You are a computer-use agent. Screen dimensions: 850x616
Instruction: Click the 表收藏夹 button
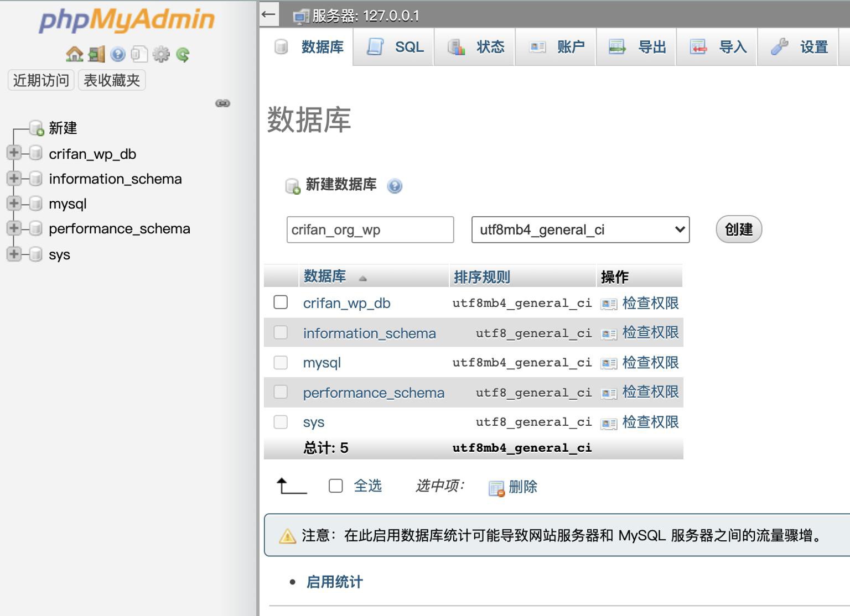(x=112, y=80)
